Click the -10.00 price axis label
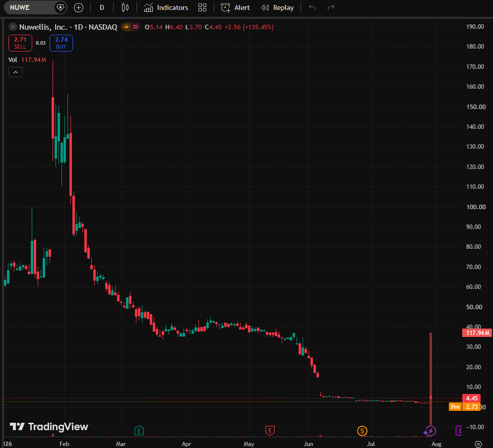493x448 pixels. 475,427
